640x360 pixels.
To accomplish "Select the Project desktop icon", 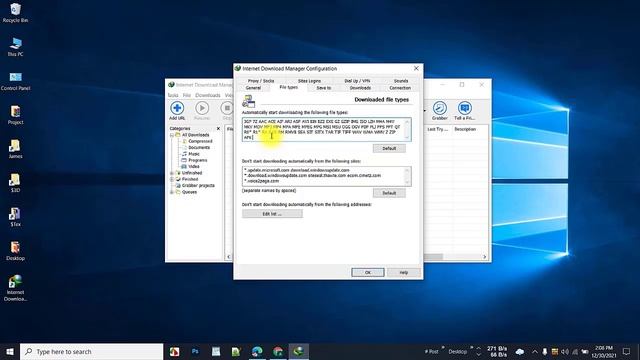I will click(15, 115).
